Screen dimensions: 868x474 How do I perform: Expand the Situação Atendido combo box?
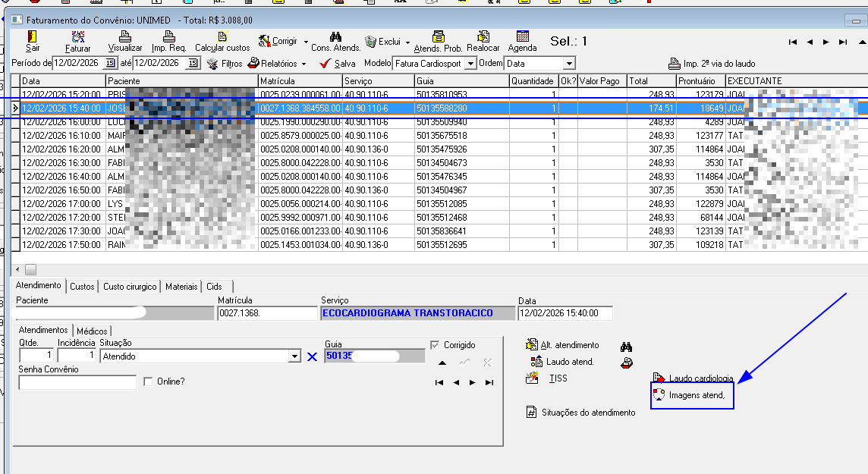coord(294,356)
